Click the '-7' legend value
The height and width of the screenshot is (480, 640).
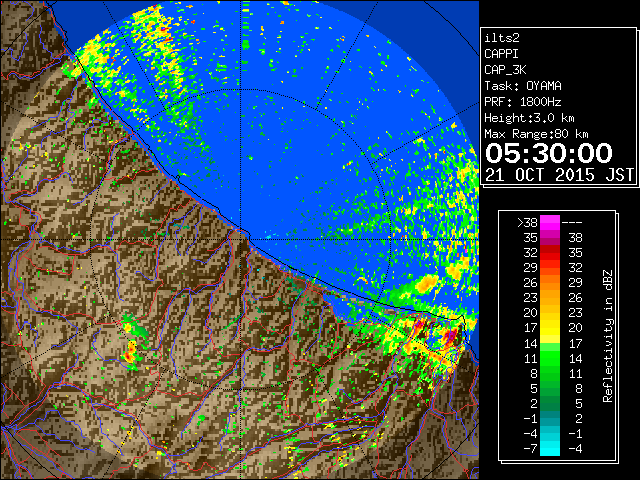[x=530, y=449]
